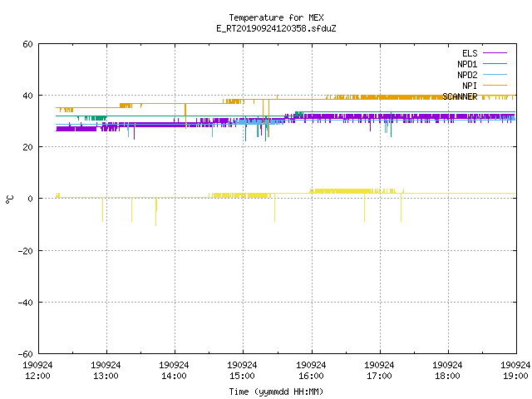Click the x-axis tick label 17:00
The image size is (532, 399).
pos(379,376)
